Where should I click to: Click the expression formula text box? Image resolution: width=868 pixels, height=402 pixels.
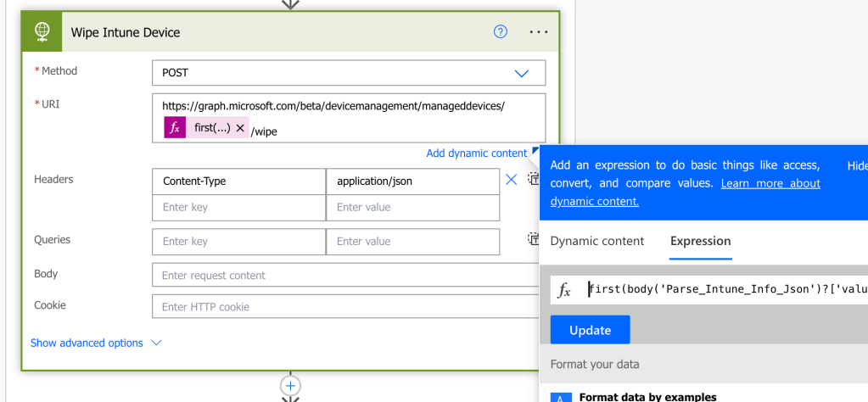(725, 289)
